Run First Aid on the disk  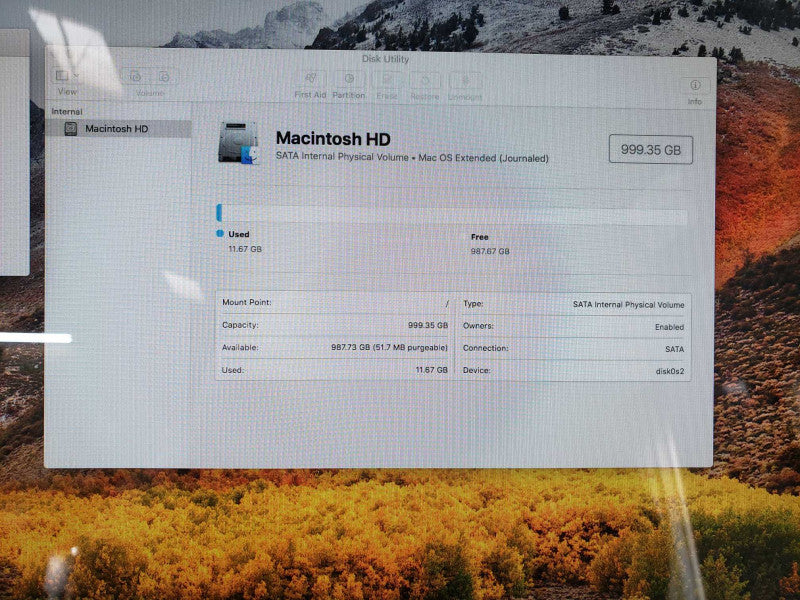[310, 79]
